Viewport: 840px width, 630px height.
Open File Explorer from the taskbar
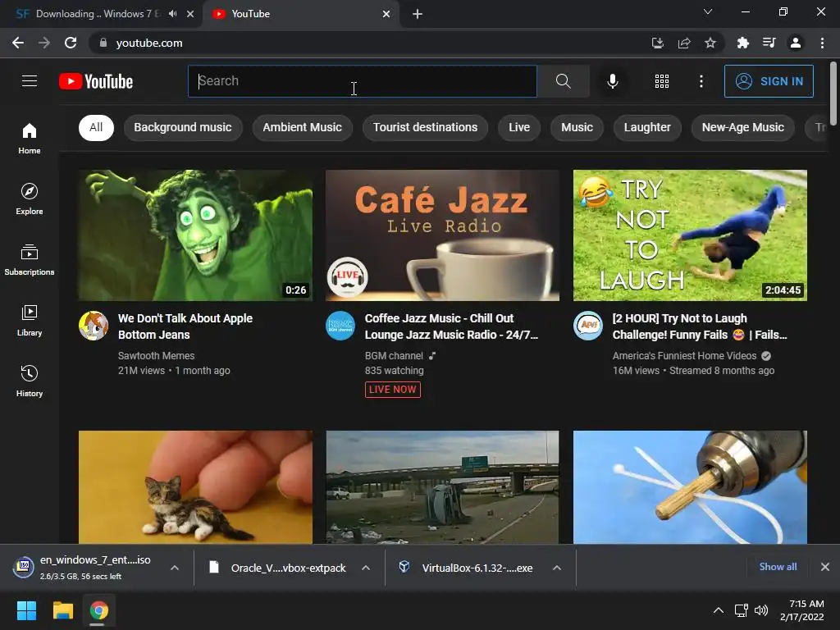[x=62, y=610]
